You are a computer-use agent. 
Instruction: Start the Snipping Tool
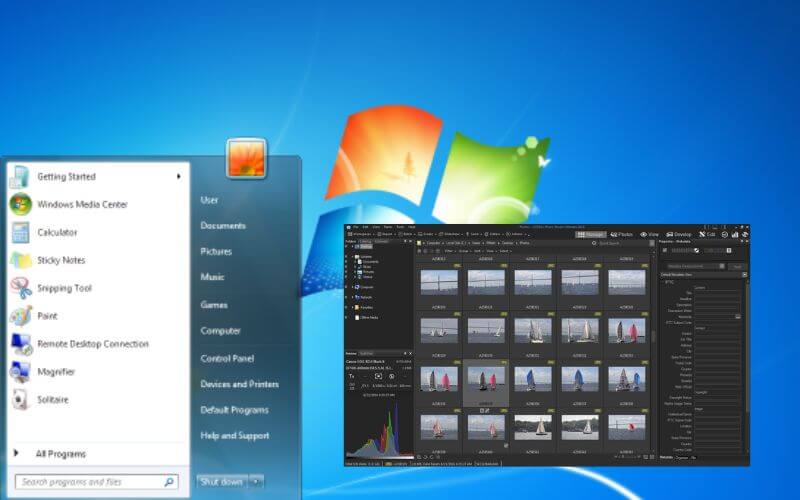(64, 288)
